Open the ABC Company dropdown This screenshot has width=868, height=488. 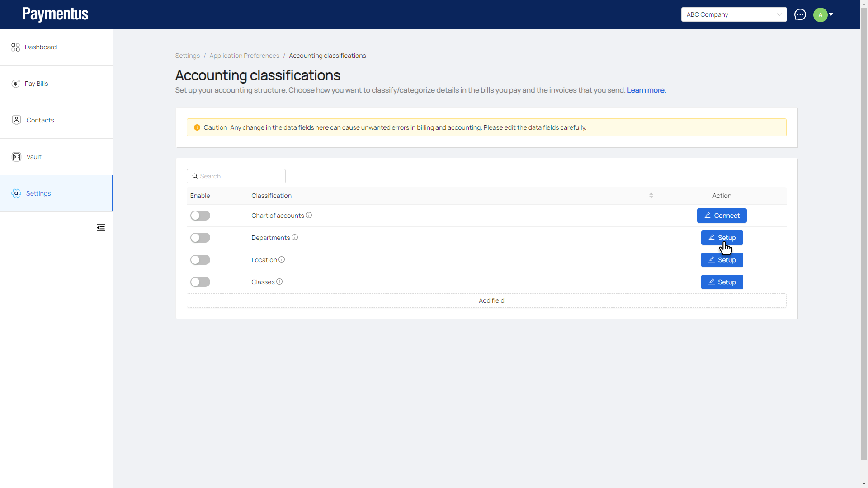(x=733, y=14)
